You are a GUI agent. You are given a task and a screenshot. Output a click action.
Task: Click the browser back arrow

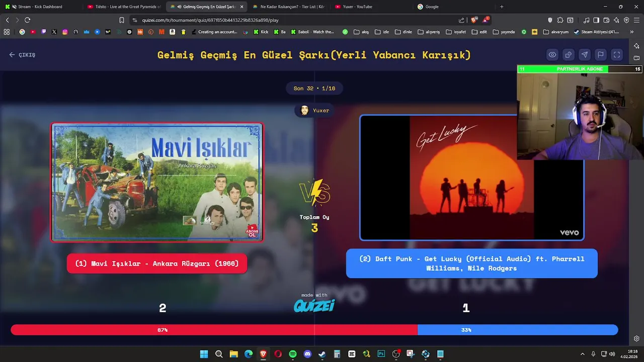(x=7, y=20)
